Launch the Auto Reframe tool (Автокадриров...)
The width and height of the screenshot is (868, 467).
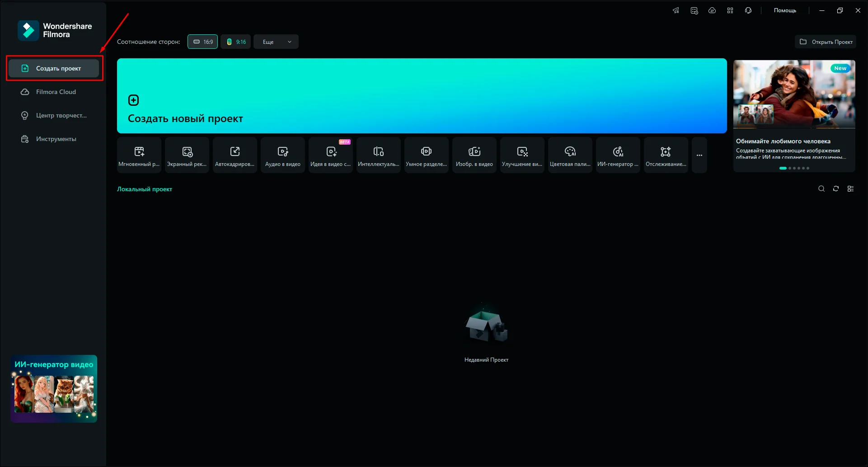click(x=235, y=155)
